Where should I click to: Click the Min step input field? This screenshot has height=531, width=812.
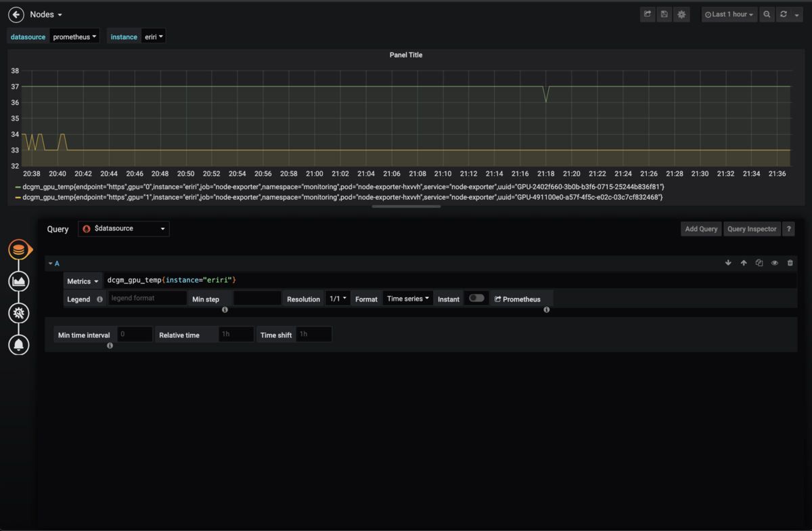click(x=257, y=298)
